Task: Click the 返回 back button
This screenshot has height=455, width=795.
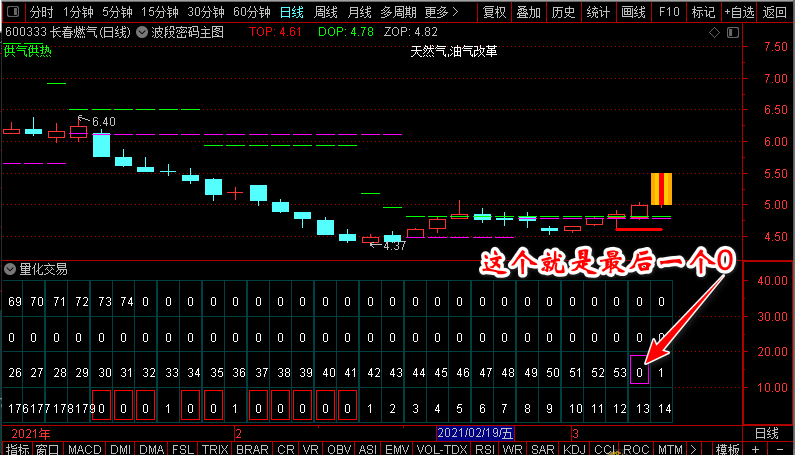Action: click(775, 12)
